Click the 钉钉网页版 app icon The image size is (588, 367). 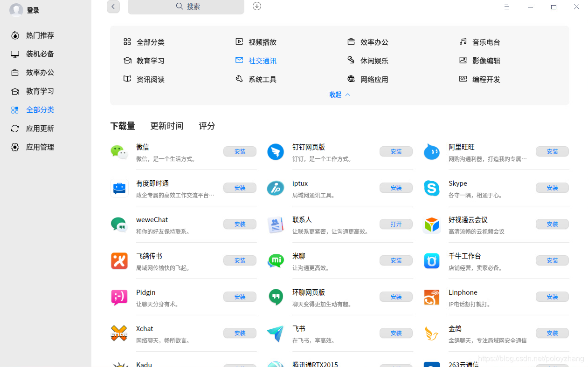point(276,152)
